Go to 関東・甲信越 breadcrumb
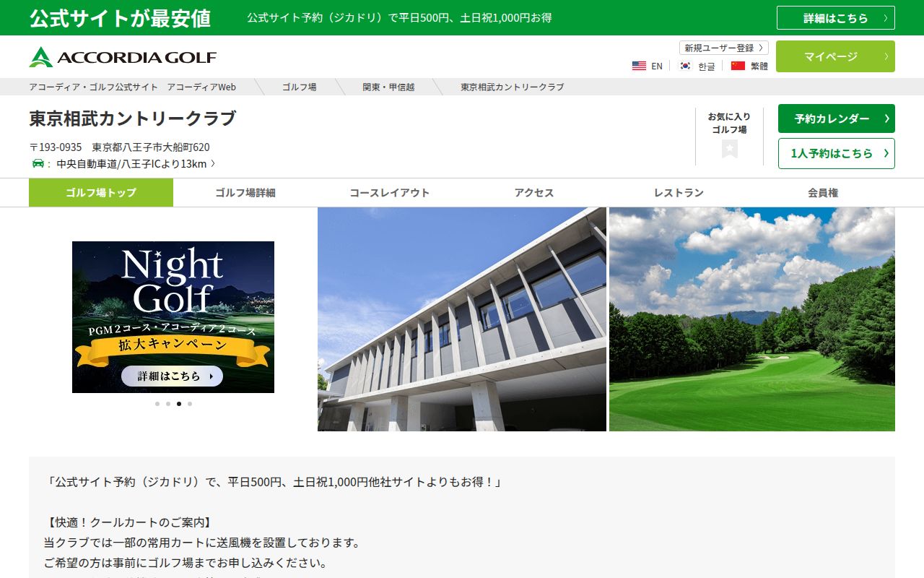 [x=388, y=87]
